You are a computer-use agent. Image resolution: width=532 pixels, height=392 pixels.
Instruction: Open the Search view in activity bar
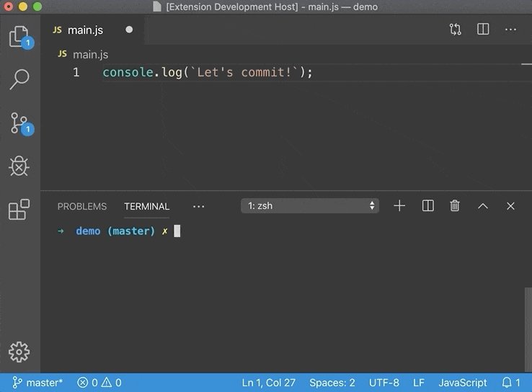click(19, 80)
